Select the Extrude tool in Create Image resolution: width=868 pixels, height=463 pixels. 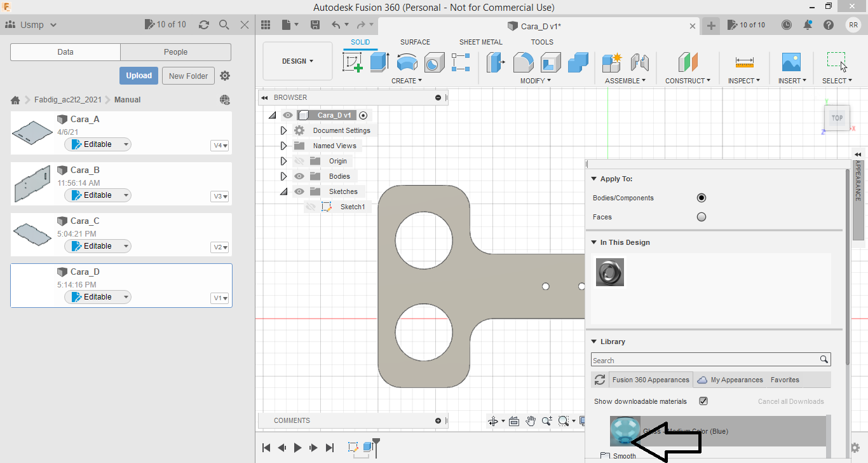(379, 62)
